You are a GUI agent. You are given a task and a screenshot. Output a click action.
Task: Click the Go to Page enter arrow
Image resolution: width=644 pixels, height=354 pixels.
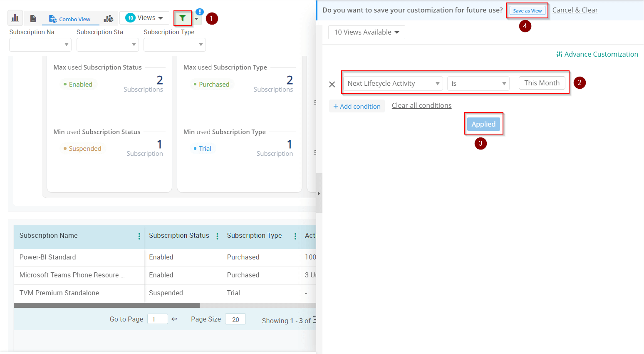click(x=174, y=319)
